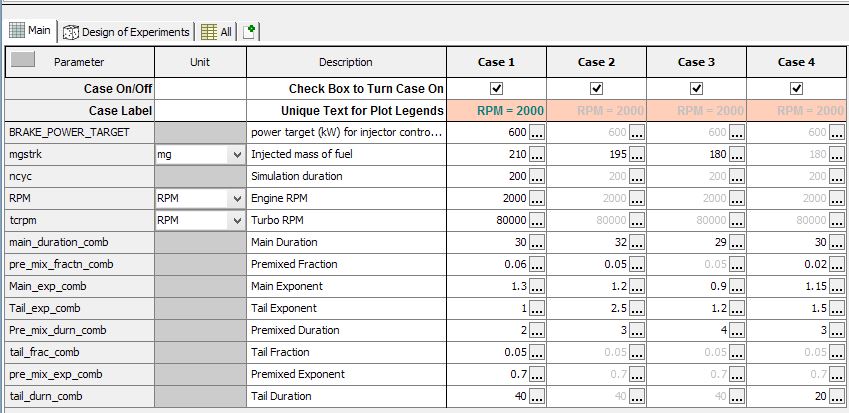
Task: Click the Case On/Off row header
Action: pos(80,88)
